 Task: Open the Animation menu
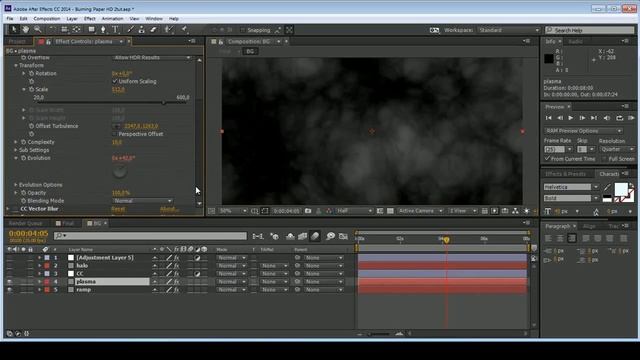tap(112, 19)
